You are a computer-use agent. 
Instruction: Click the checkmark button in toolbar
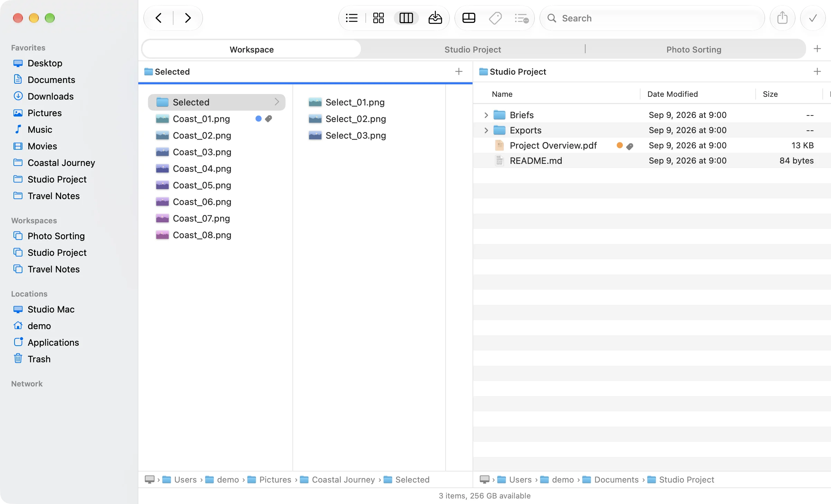[x=813, y=18]
